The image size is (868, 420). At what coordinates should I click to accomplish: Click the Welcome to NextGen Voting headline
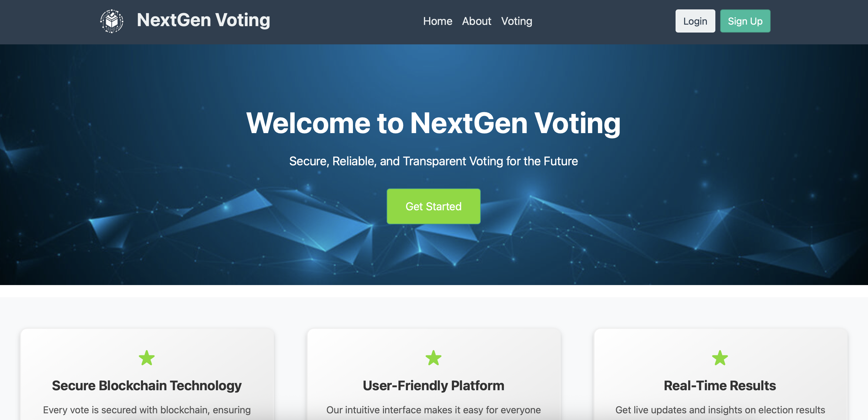[434, 122]
